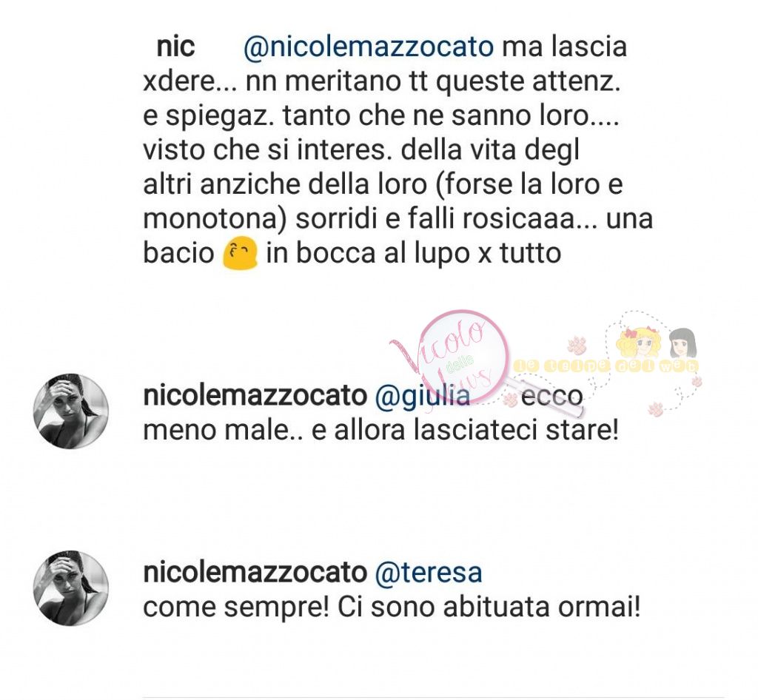
Task: Click the 'le talpe del web' yellow text logo
Action: [606, 366]
